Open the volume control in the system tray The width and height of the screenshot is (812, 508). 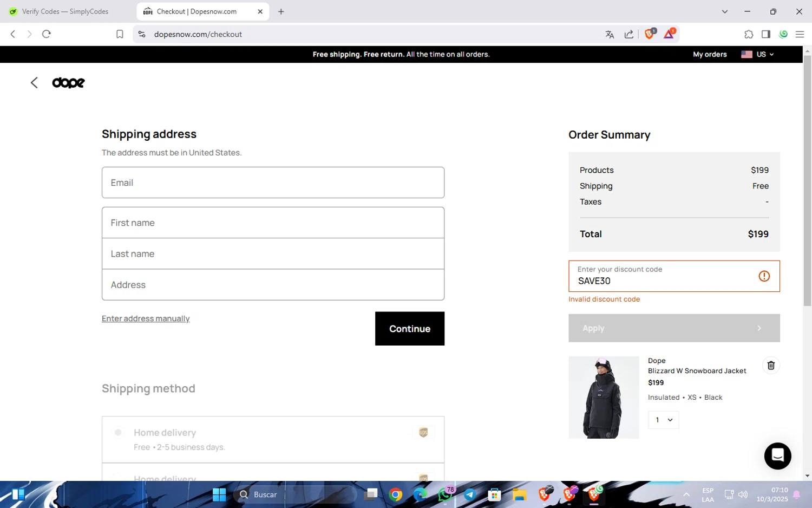click(743, 494)
